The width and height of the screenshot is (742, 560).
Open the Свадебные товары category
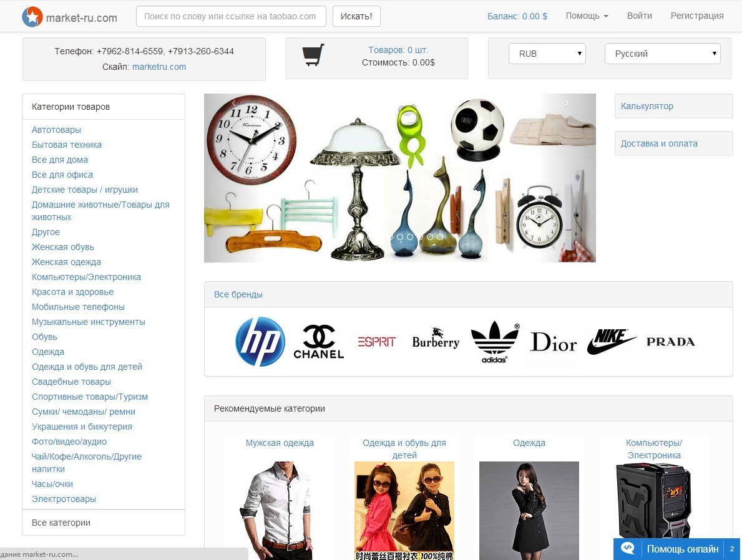(72, 382)
